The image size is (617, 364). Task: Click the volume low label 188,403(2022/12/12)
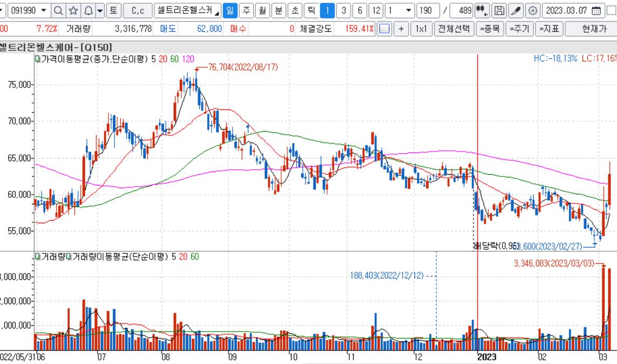(387, 276)
